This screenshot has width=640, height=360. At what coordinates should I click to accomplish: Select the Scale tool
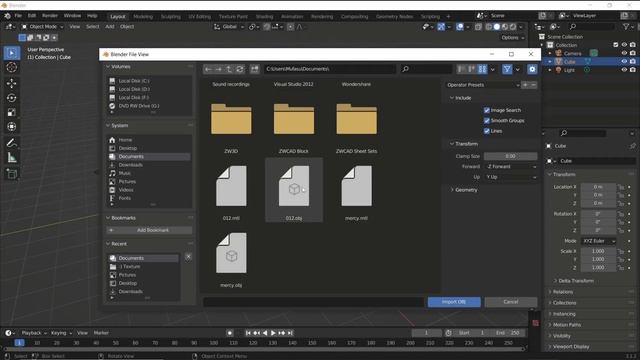[11, 112]
